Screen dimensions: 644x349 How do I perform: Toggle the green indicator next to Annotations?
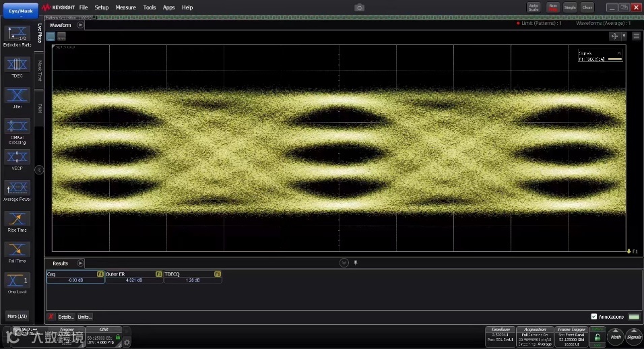(x=634, y=317)
